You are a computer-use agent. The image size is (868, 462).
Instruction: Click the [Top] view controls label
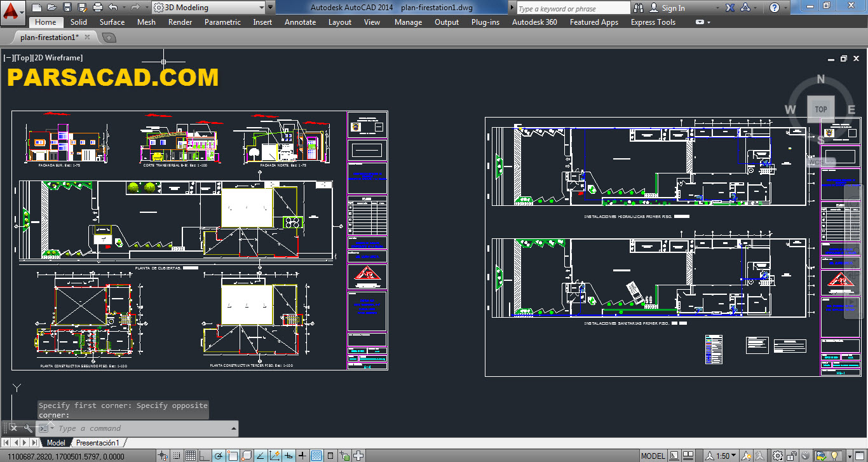pos(24,58)
